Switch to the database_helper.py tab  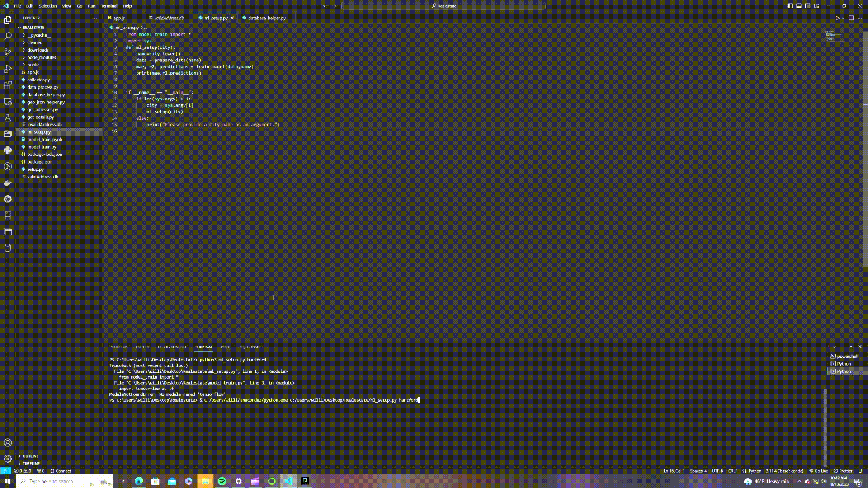click(267, 18)
